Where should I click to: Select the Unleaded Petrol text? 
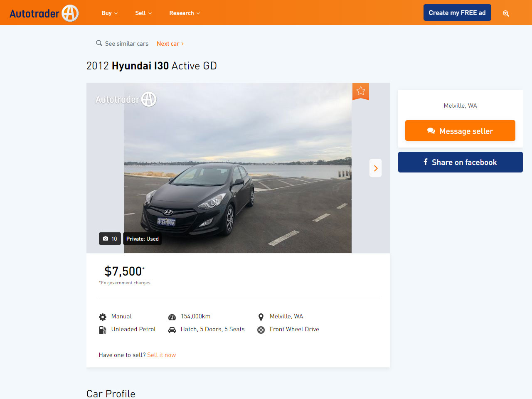[x=133, y=329]
